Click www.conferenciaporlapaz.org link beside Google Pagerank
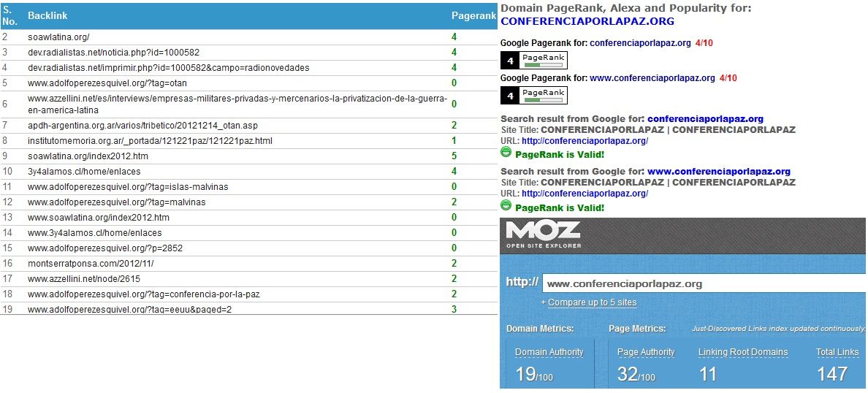The image size is (868, 393). 652,79
